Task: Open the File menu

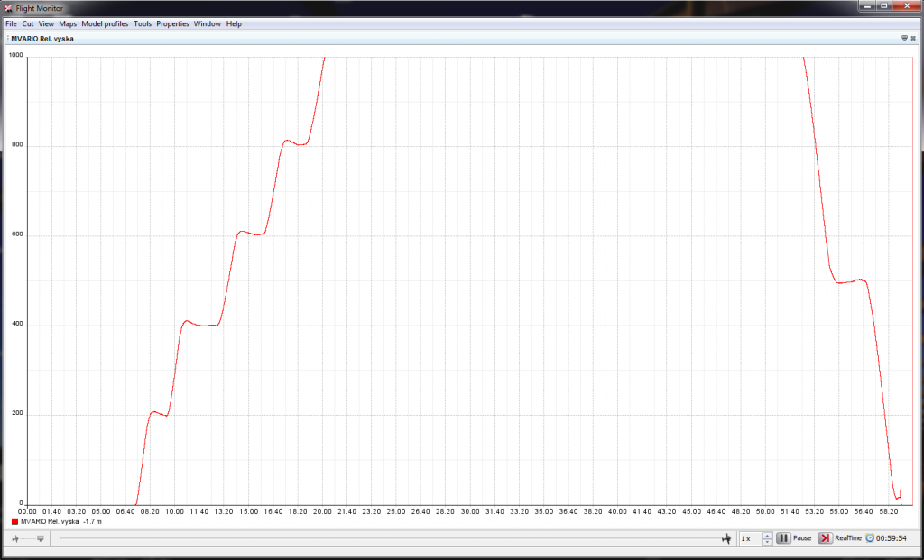Action: 11,23
